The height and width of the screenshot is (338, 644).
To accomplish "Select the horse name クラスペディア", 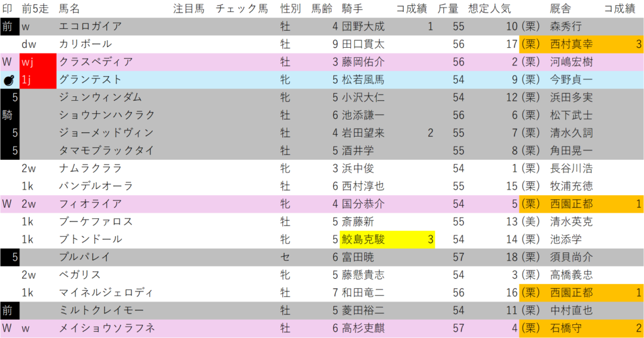I will point(96,62).
